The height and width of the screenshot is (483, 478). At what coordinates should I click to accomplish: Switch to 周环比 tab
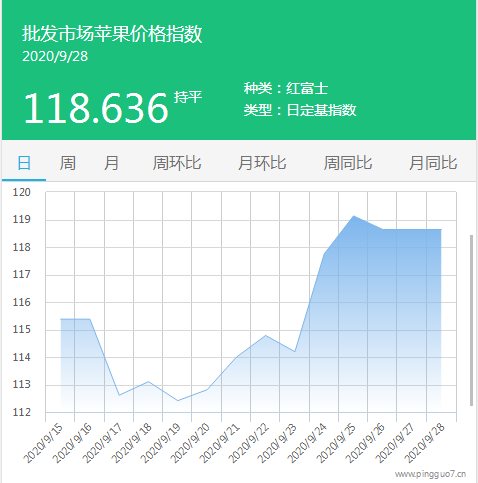(x=177, y=163)
